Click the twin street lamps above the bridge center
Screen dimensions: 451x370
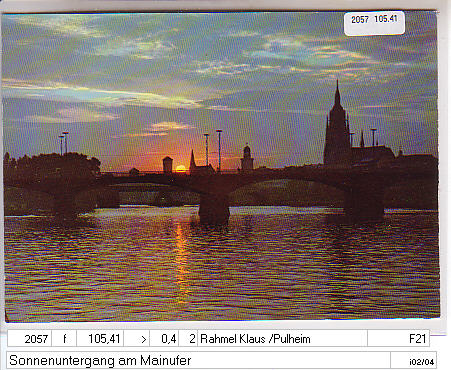(213, 149)
